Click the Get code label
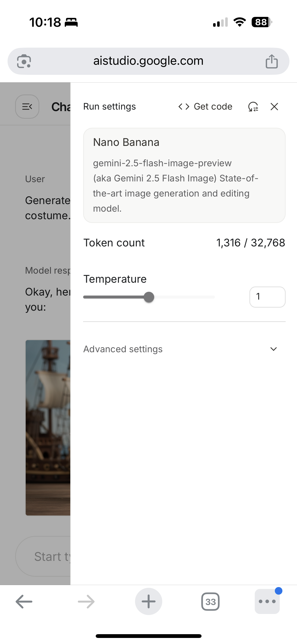Screen dimensions: 297x644 (x=213, y=106)
